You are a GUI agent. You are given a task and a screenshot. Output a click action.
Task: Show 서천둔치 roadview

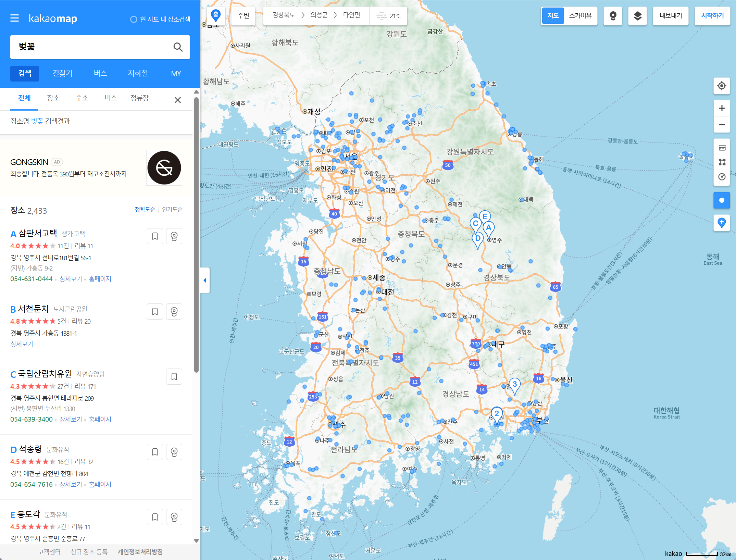(x=174, y=312)
